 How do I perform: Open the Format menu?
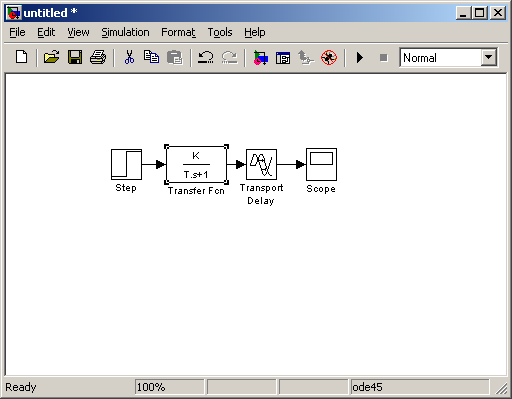pos(178,32)
